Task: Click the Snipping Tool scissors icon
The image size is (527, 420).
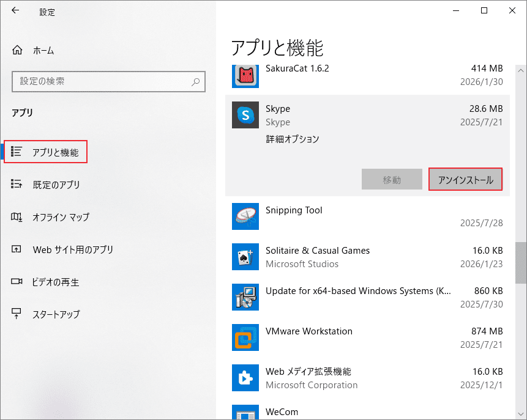Action: coord(245,216)
